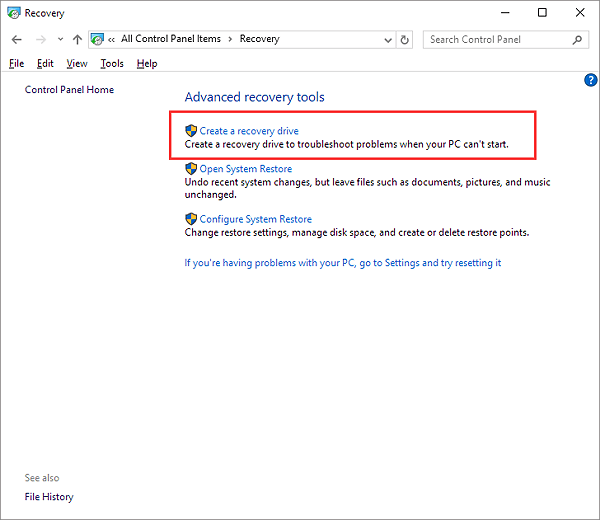Open the File History link
The image size is (600, 520).
click(x=49, y=497)
